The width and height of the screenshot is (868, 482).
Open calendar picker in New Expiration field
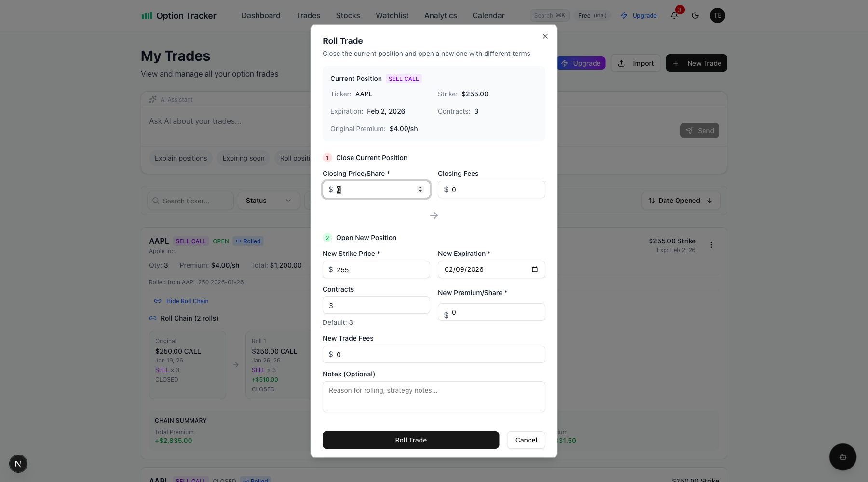(x=535, y=269)
